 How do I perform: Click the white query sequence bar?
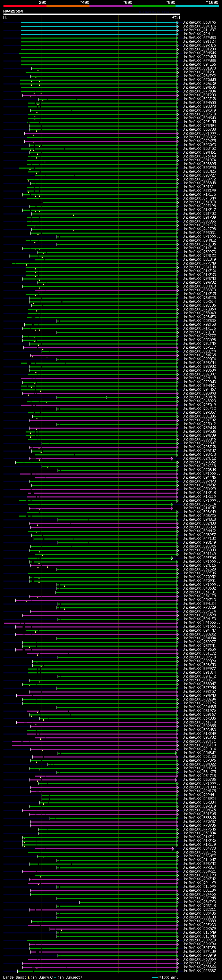92,14
